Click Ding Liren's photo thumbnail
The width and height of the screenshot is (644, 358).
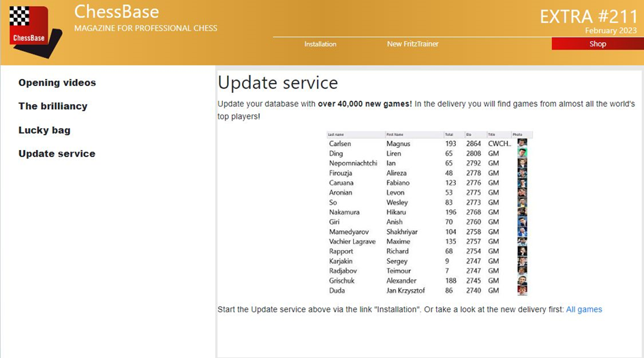(522, 153)
